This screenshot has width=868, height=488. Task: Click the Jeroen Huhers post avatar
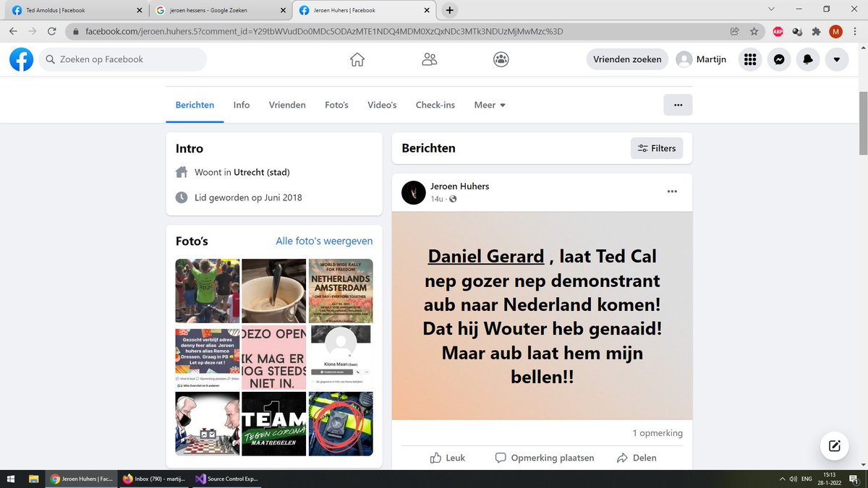414,192
